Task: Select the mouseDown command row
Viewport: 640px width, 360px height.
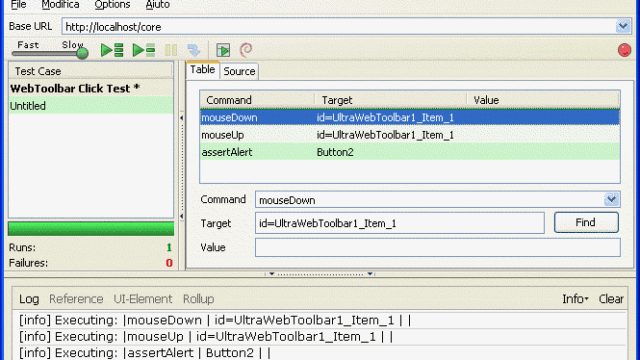Action: (x=410, y=118)
